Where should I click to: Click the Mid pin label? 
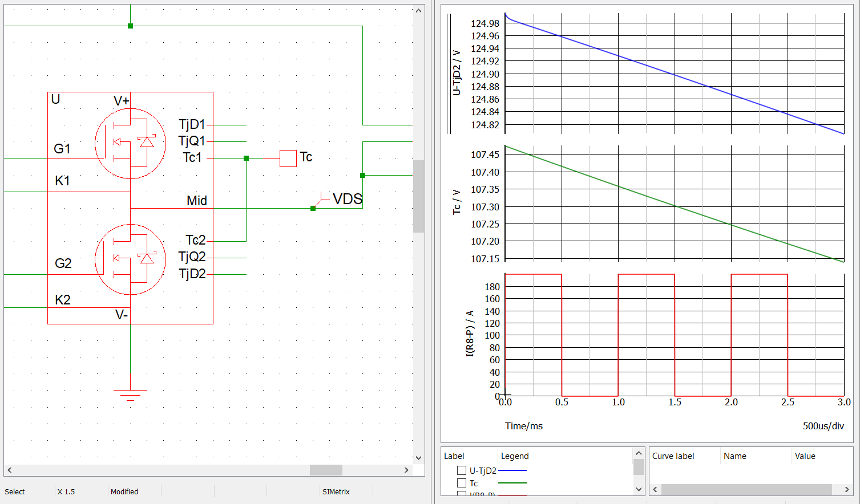pyautogui.click(x=197, y=201)
